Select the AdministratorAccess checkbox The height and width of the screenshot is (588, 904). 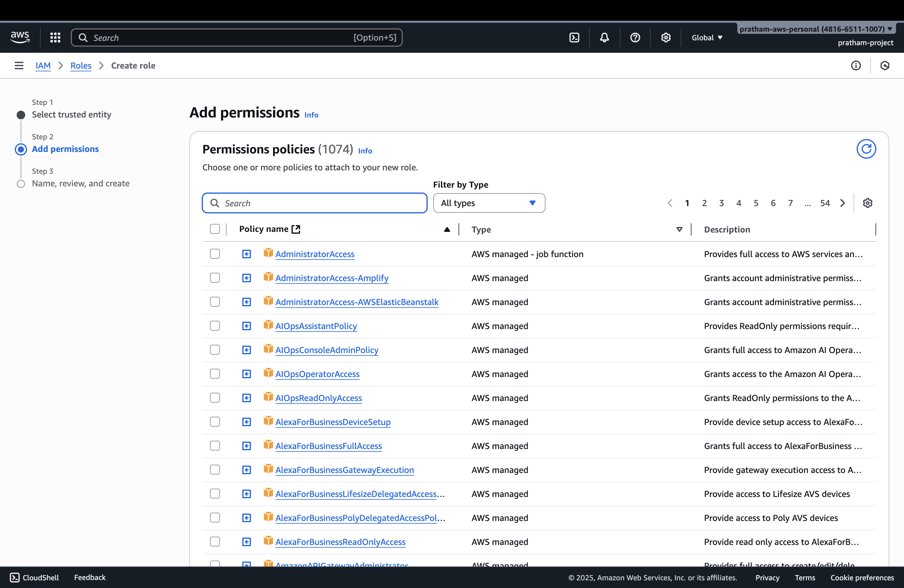215,254
